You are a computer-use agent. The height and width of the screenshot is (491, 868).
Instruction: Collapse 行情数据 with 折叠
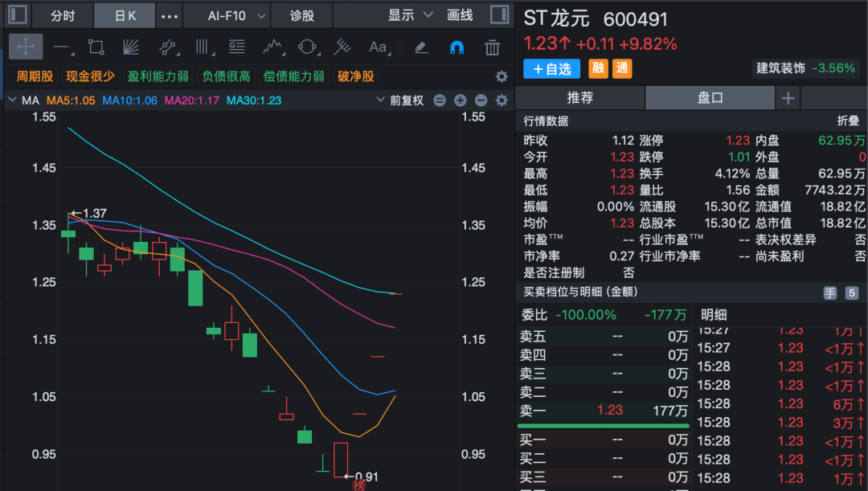tap(848, 121)
